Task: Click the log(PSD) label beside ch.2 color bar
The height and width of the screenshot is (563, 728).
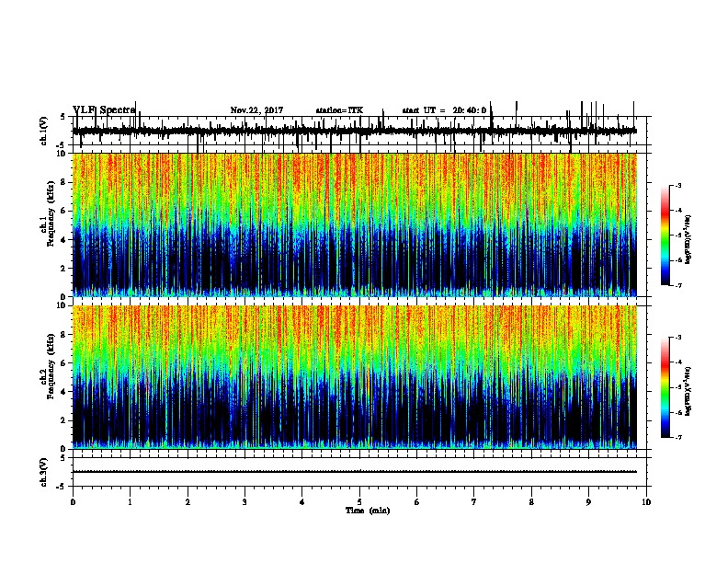Action: coord(688,391)
